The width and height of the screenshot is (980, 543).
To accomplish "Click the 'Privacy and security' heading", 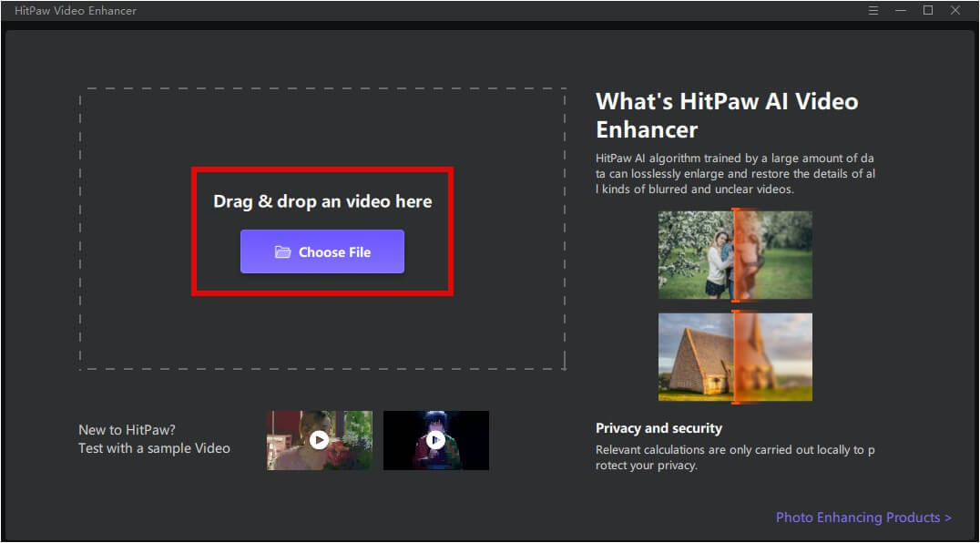I will tap(658, 428).
